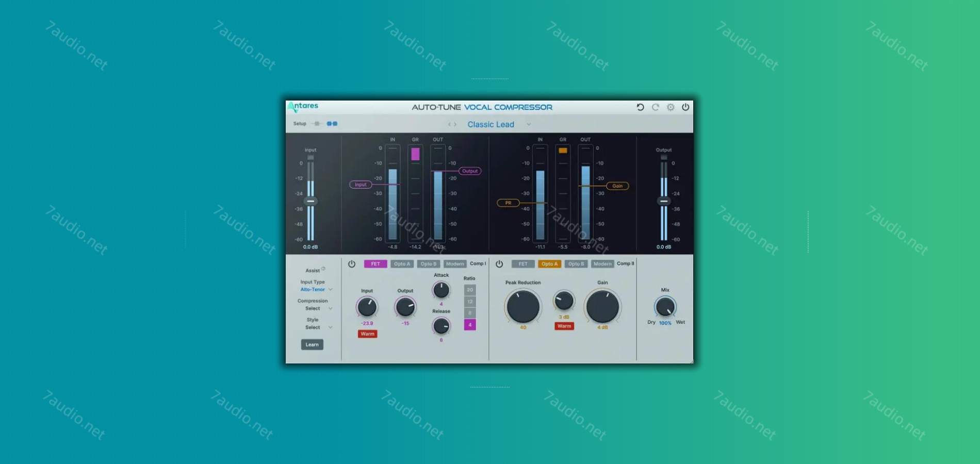Click the Setup label
The height and width of the screenshot is (464, 980).
tap(300, 124)
